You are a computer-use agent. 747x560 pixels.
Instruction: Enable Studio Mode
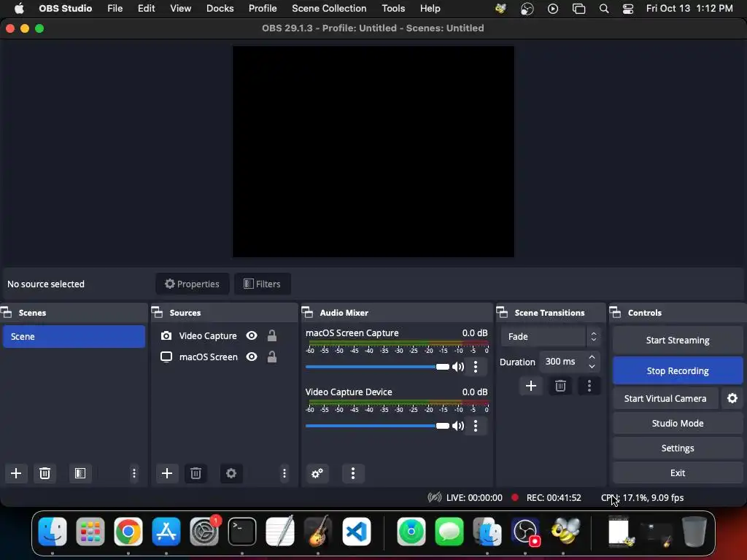click(x=678, y=424)
